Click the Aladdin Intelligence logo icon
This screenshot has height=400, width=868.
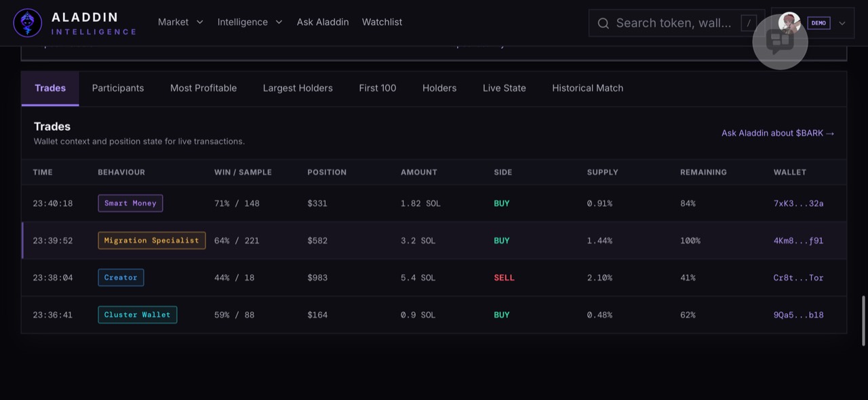point(28,22)
